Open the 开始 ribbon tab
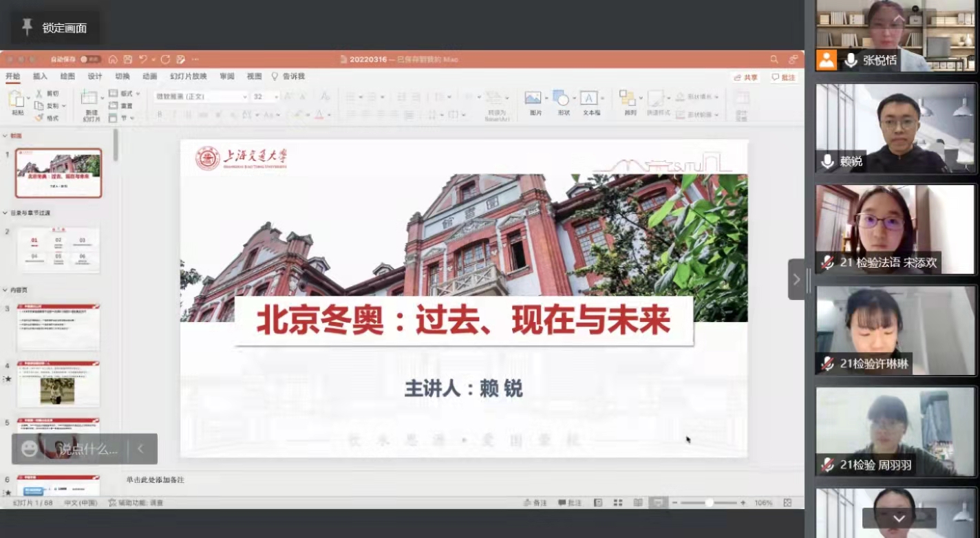The height and width of the screenshot is (538, 980). pos(13,76)
